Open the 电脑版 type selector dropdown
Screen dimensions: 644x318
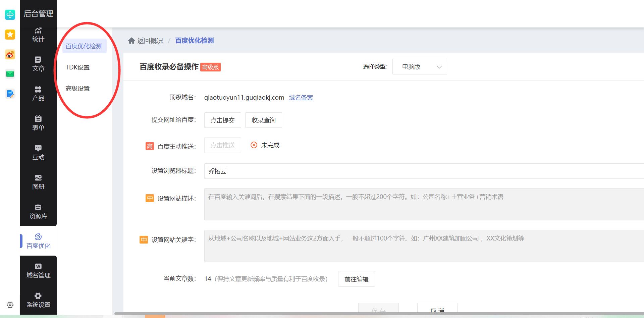(419, 66)
